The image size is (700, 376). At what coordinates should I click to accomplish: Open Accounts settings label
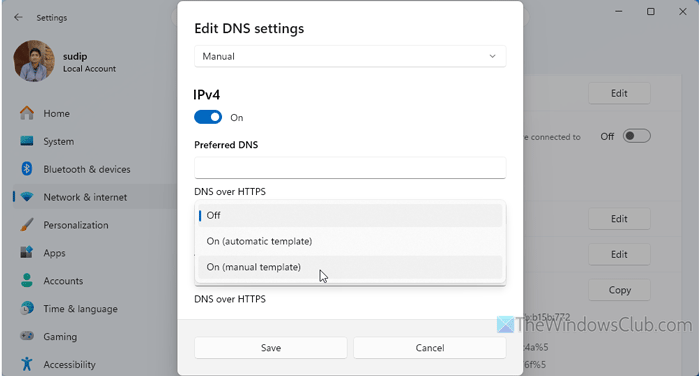(63, 281)
